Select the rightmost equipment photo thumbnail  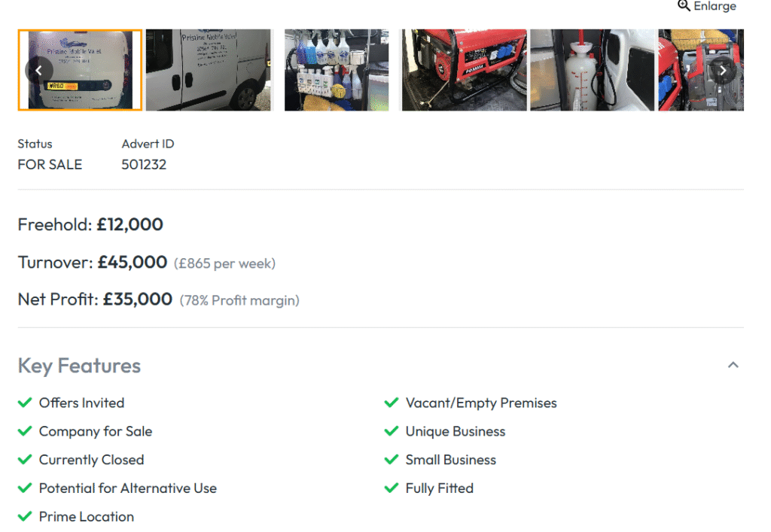701,70
